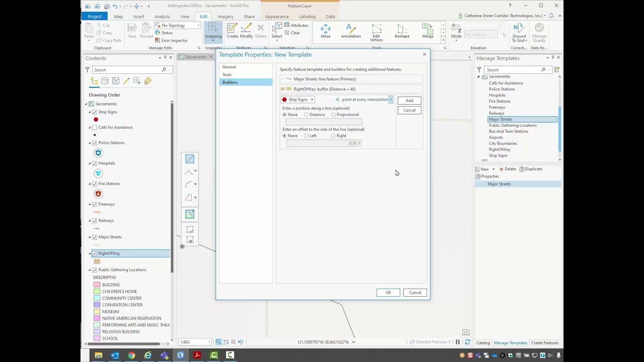This screenshot has height=362, width=644.
Task: Switch to the Create Features pane tab
Action: coord(545,343)
